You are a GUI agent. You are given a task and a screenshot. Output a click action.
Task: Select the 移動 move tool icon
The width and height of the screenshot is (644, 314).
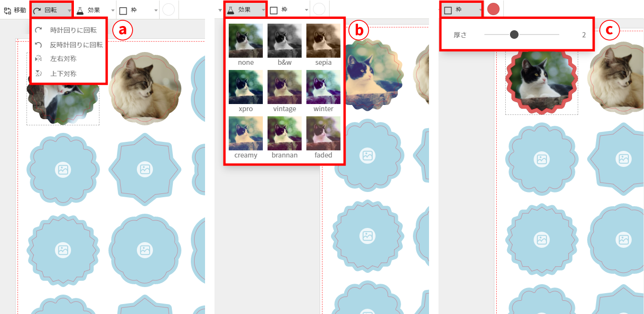point(7,10)
